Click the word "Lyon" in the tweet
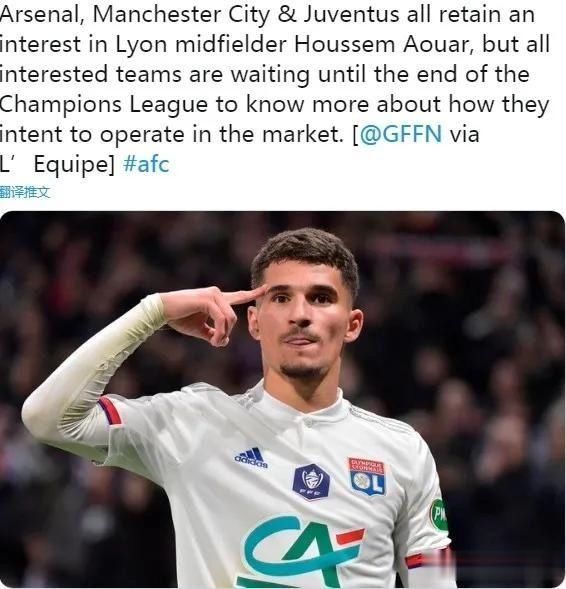The width and height of the screenshot is (566, 589). (141, 45)
